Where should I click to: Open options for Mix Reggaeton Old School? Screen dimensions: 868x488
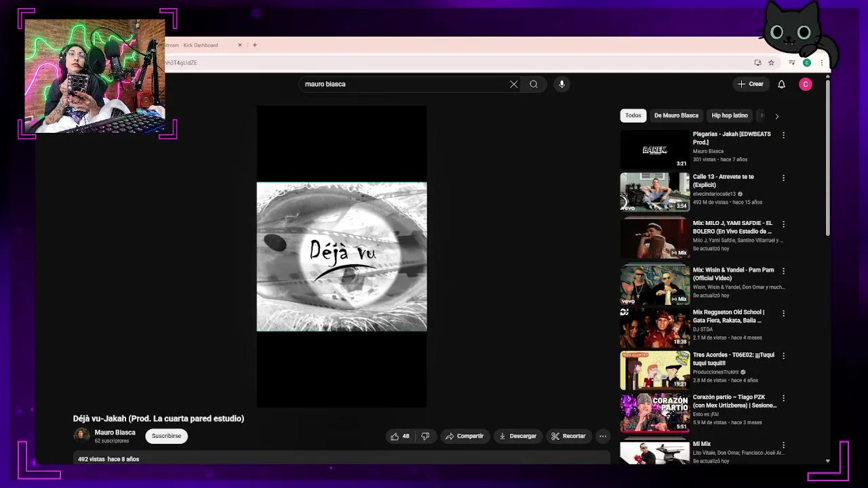pos(783,313)
